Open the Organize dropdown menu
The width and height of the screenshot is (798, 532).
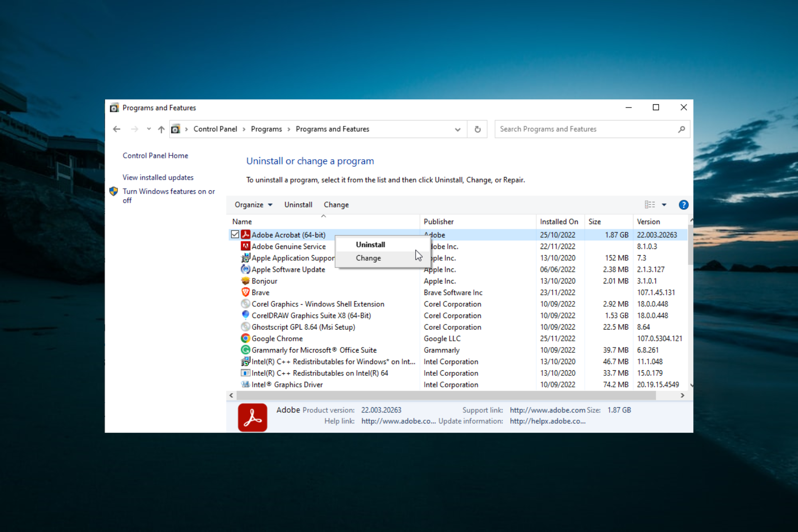(x=253, y=205)
